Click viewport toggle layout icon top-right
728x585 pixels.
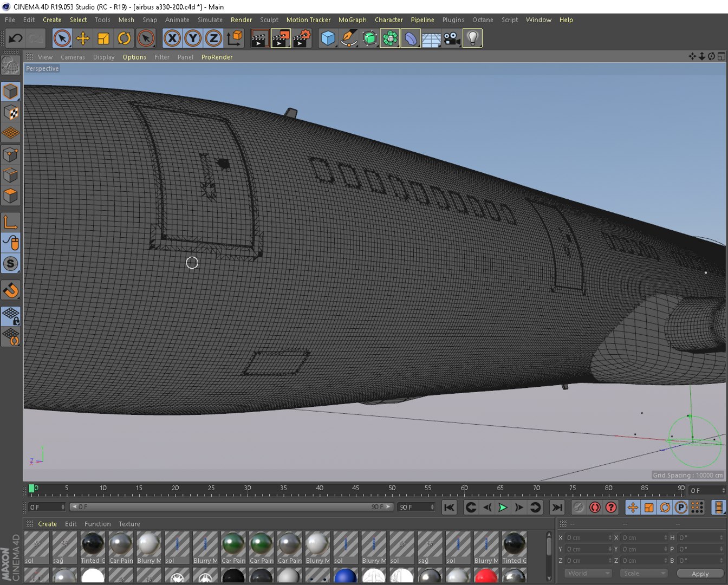[x=721, y=56]
